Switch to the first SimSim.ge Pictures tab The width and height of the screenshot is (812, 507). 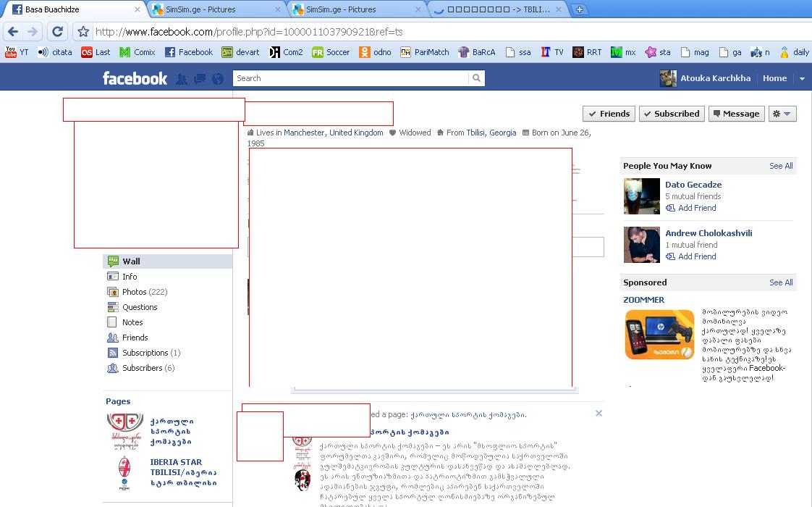point(216,9)
